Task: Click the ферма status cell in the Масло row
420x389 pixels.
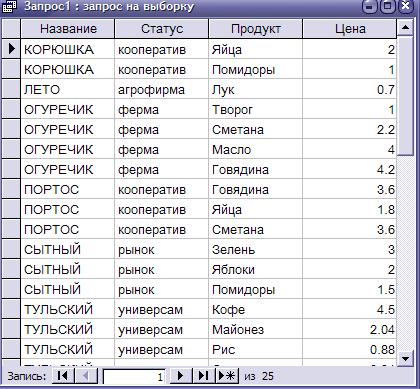Action: (x=162, y=149)
